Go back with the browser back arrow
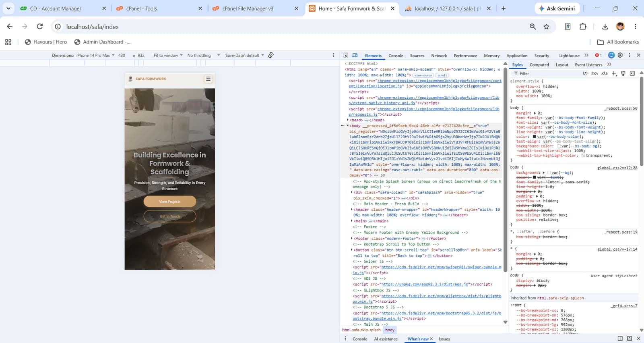 point(10,27)
